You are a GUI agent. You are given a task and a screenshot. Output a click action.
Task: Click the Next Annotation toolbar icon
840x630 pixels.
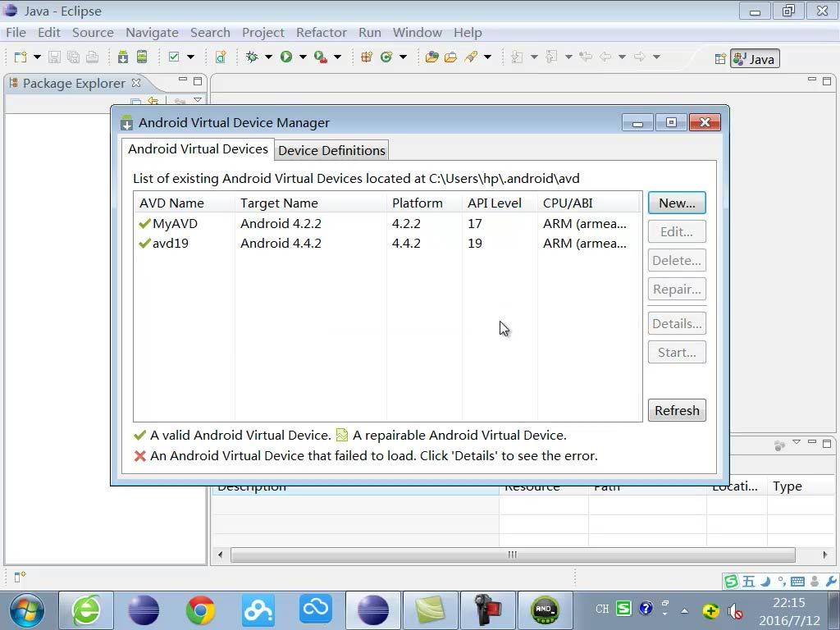[x=517, y=57]
